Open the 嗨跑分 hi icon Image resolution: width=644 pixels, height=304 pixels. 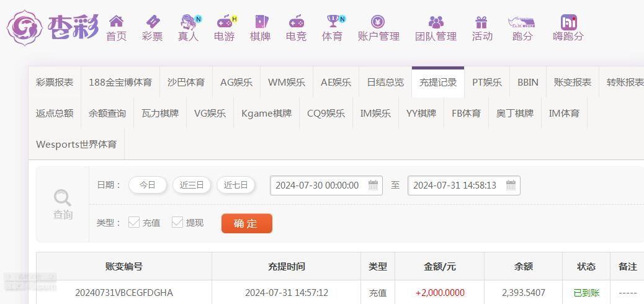[568, 22]
